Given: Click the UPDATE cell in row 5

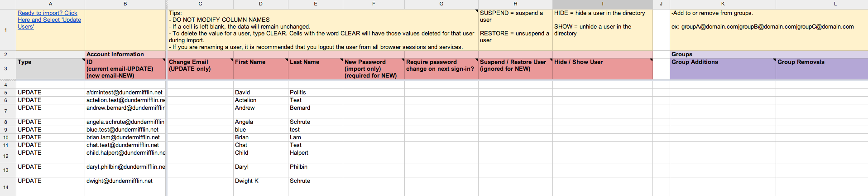Looking at the screenshot, I should (x=50, y=93).
